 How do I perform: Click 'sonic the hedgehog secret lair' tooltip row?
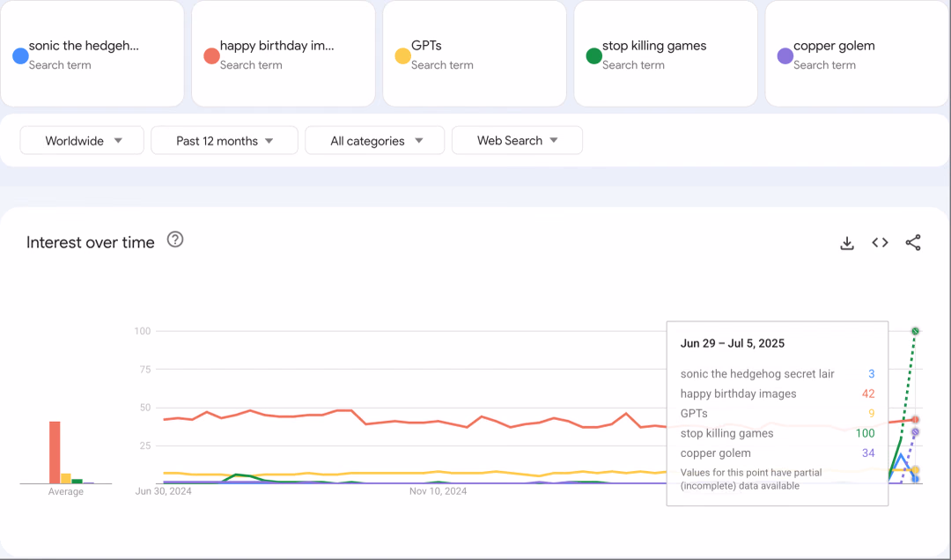click(x=778, y=373)
